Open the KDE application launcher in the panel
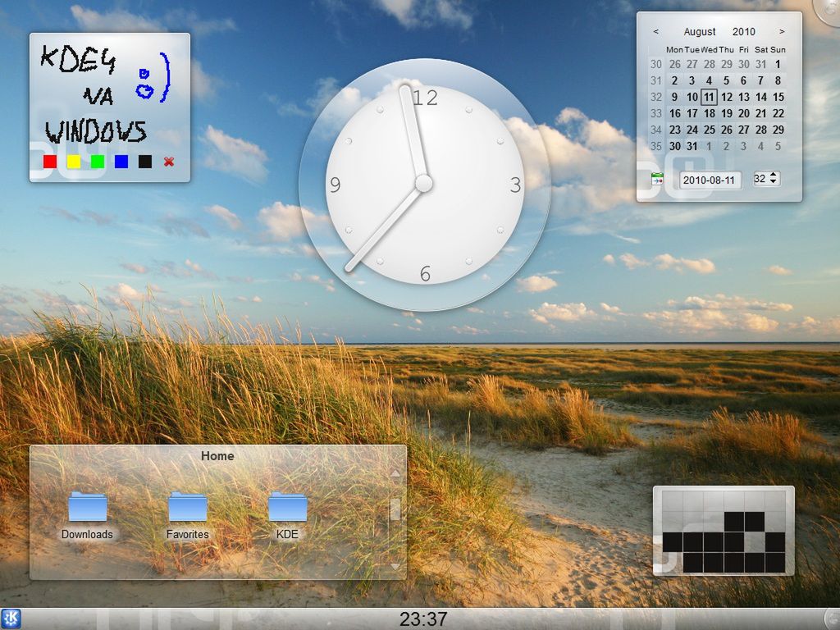 [x=10, y=619]
